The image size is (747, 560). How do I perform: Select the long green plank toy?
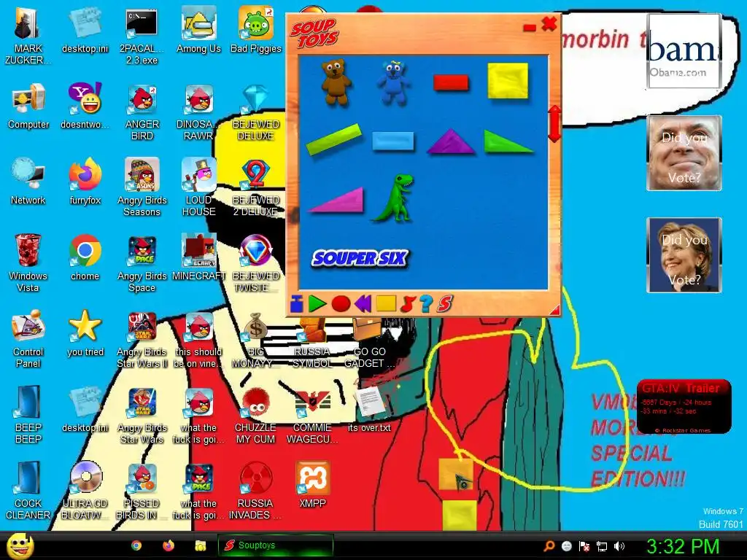click(334, 139)
